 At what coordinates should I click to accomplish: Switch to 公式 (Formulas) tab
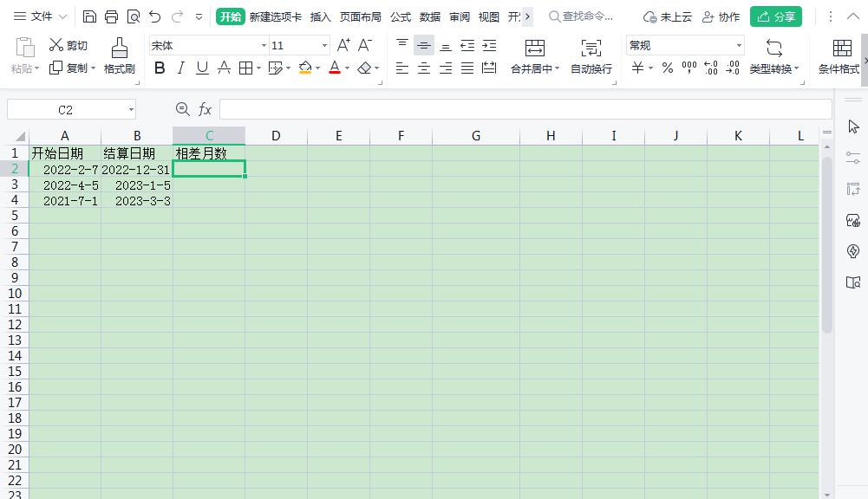pyautogui.click(x=401, y=17)
